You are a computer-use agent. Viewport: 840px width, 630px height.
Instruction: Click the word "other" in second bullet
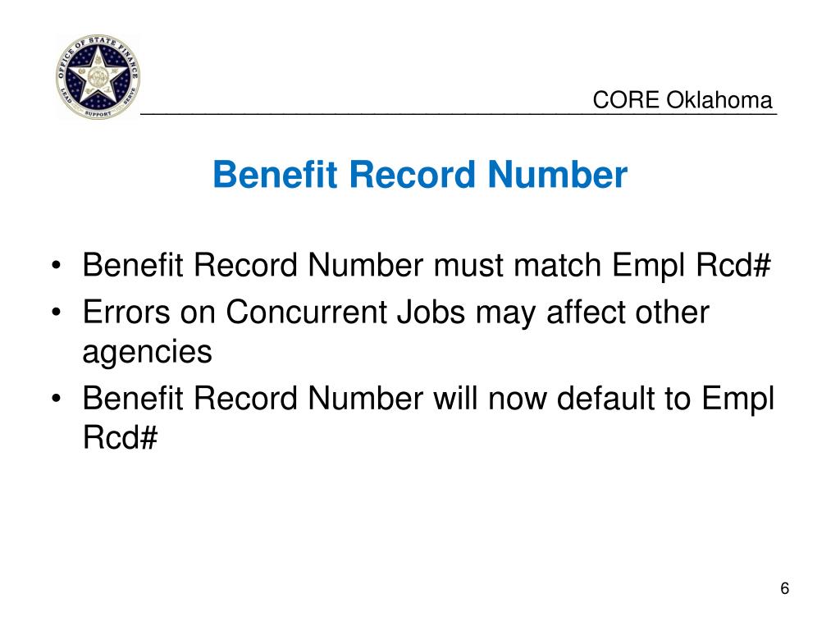[672, 312]
